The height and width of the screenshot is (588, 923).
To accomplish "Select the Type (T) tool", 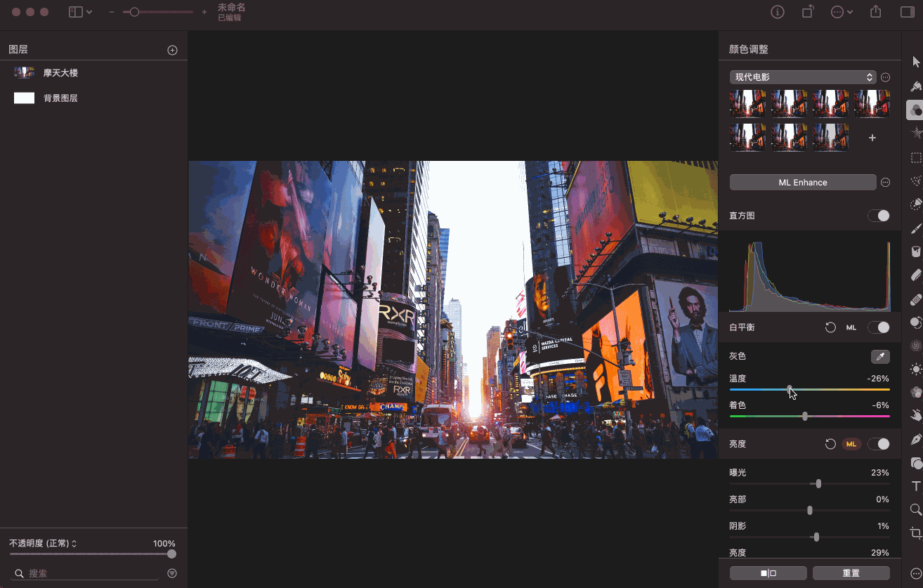I will pos(916,486).
